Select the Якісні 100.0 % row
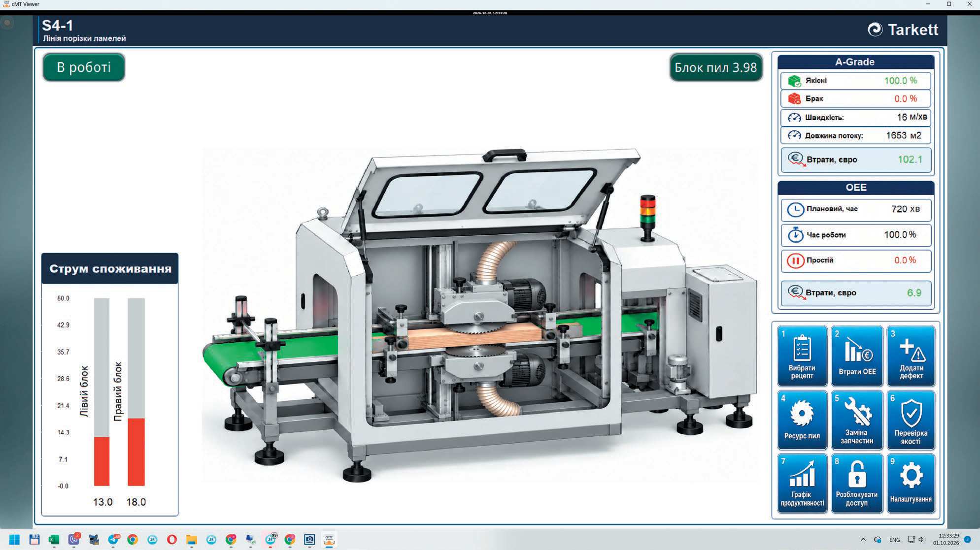 tap(856, 80)
